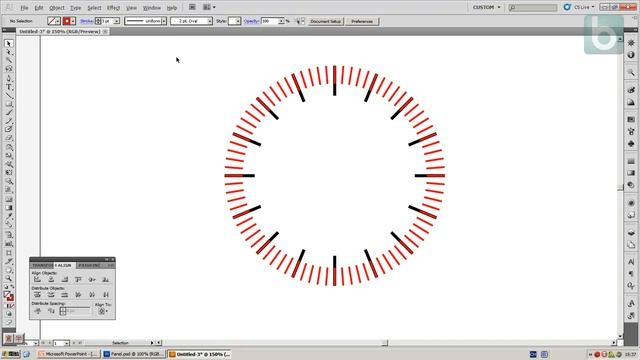Viewport: 640px width, 360px height.
Task: Open the Select menu
Action: point(94,8)
